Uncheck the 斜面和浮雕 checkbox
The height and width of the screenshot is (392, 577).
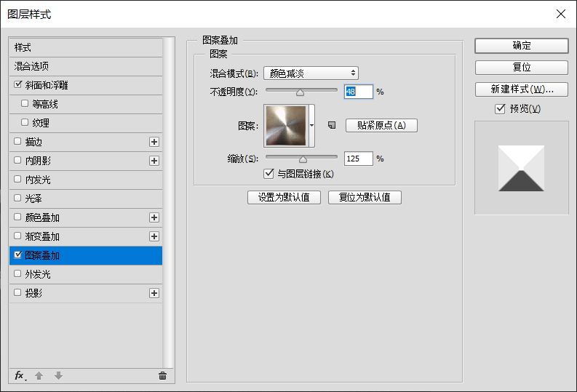pos(17,84)
